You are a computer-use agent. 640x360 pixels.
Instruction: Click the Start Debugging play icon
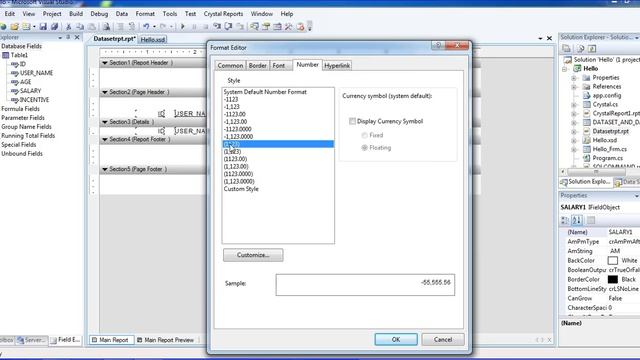pyautogui.click(x=182, y=27)
